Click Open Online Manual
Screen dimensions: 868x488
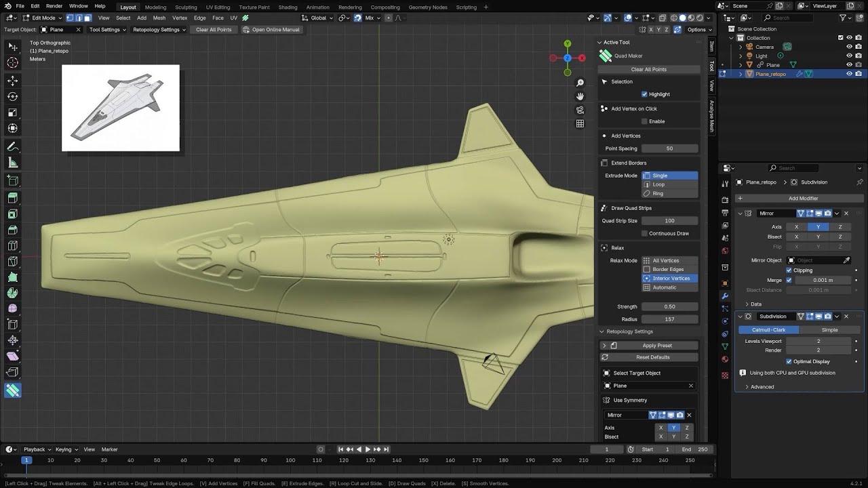(271, 30)
